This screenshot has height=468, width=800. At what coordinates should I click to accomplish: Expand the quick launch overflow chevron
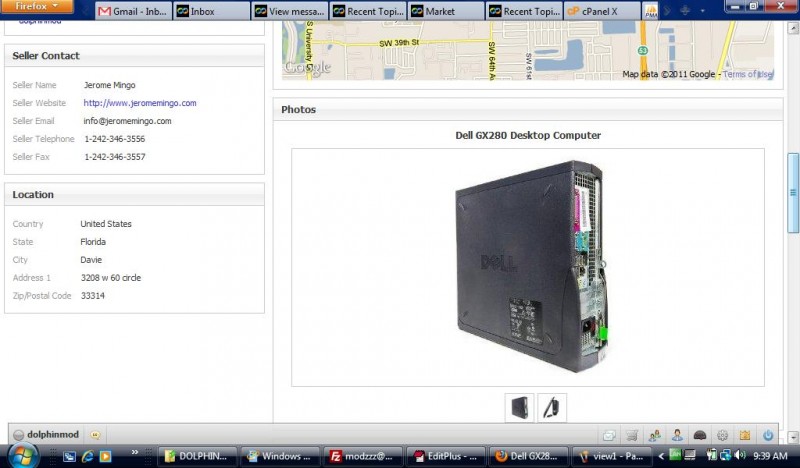[135, 452]
